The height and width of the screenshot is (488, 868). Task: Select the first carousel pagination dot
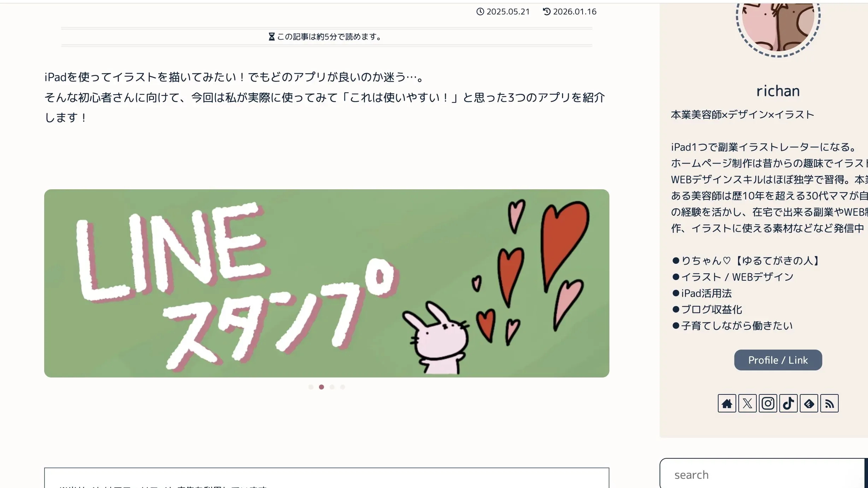coord(311,387)
